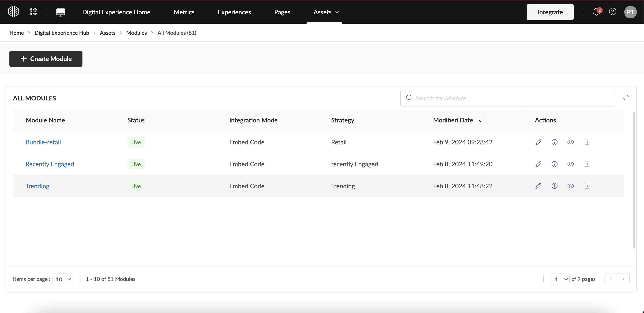The height and width of the screenshot is (313, 644).
Task: Open the page number dropdown
Action: pyautogui.click(x=560, y=279)
